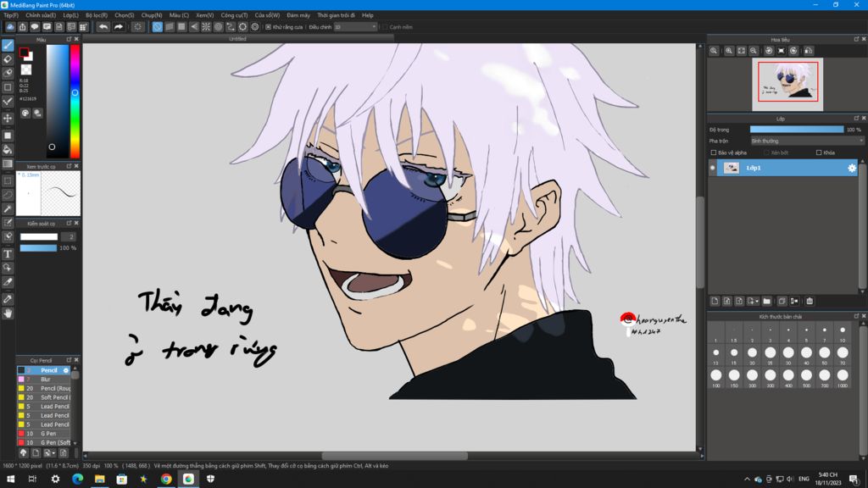Select the Soft Pencil brush
Screen dimensions: 868x488
44,397
